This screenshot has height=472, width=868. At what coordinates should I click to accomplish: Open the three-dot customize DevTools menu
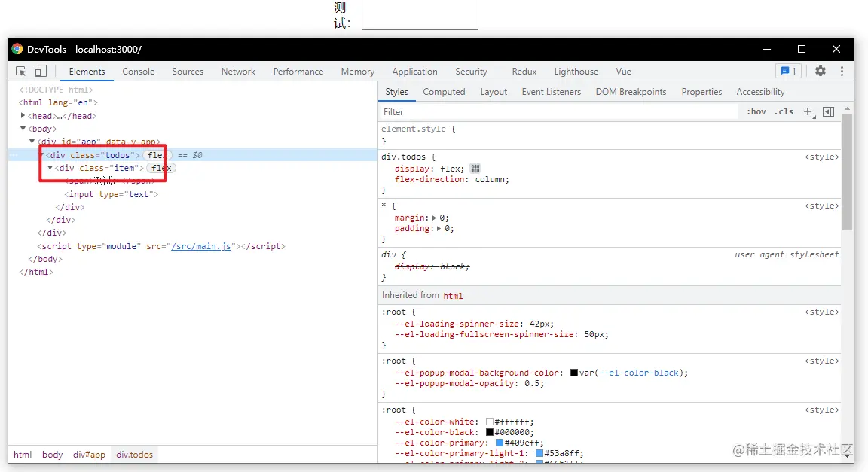[842, 71]
